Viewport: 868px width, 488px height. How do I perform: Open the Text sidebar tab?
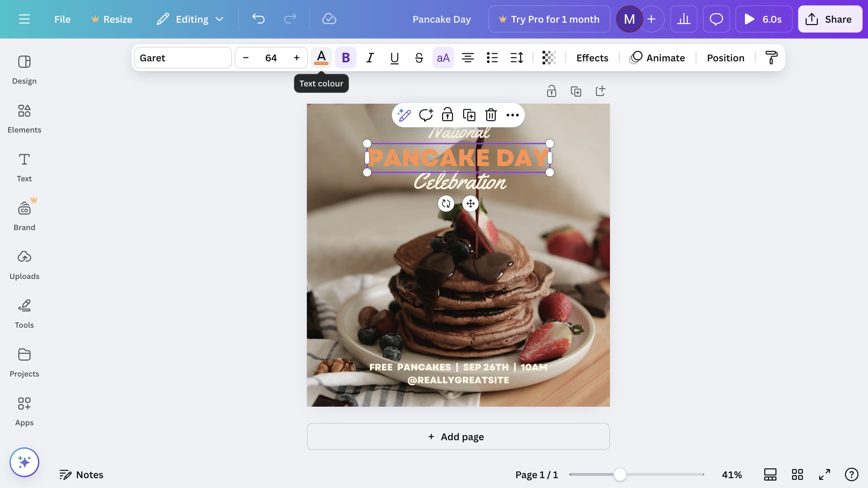24,168
